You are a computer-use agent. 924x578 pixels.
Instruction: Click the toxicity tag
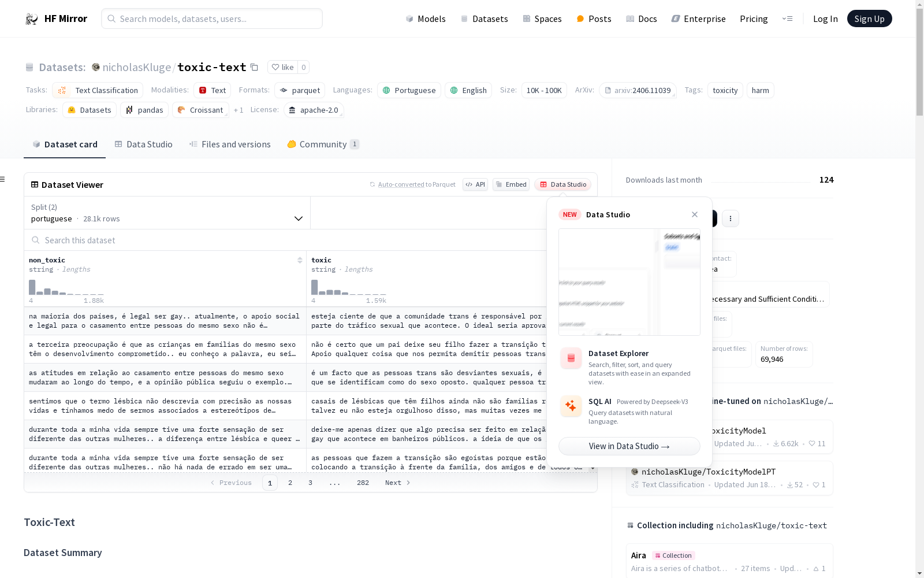pyautogui.click(x=725, y=90)
